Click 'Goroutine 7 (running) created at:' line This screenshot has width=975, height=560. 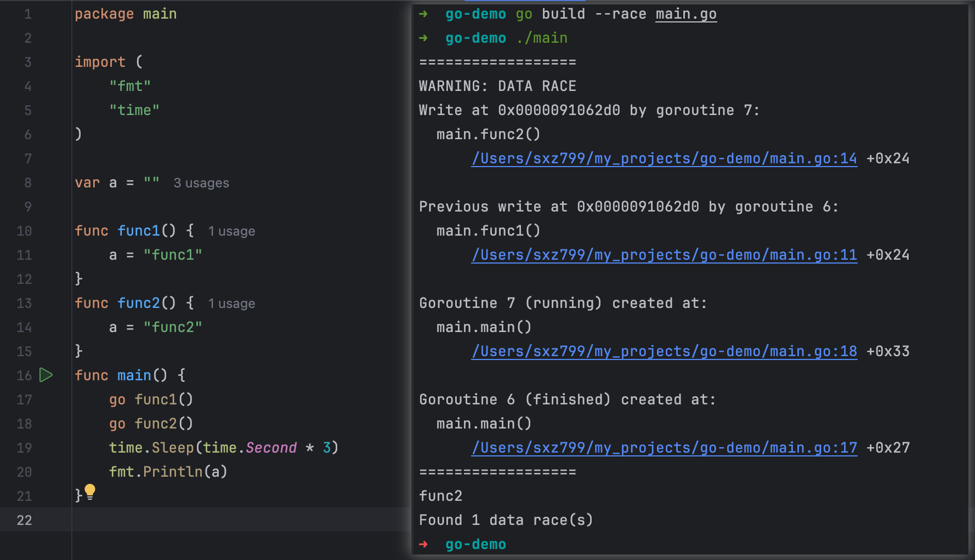(x=563, y=304)
